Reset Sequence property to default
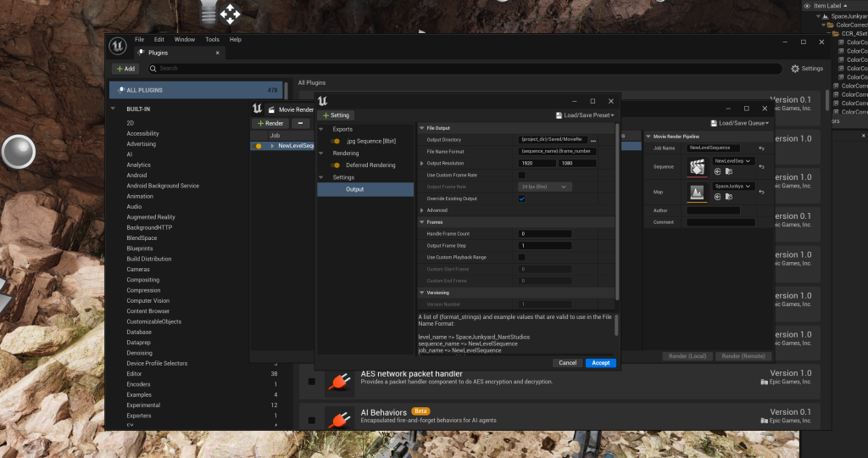868x458 pixels. click(x=762, y=167)
